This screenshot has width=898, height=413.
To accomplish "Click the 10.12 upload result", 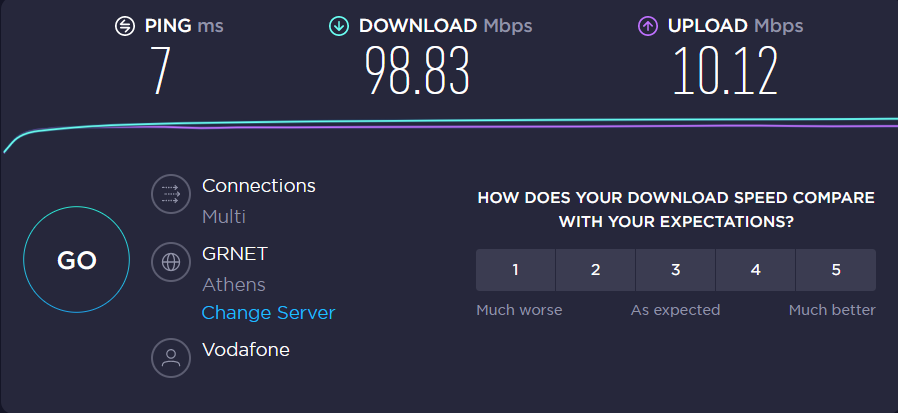I will click(726, 71).
